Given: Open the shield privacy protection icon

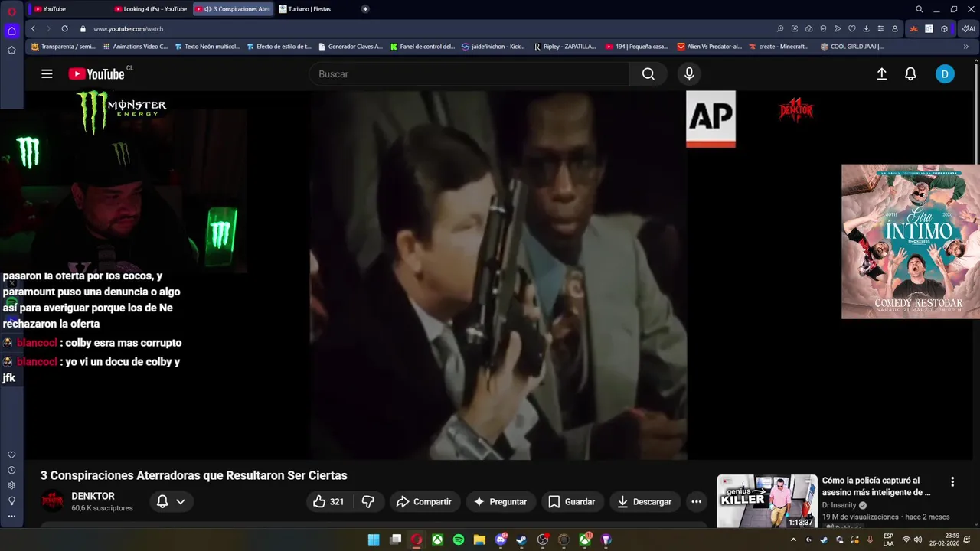Looking at the screenshot, I should [823, 28].
